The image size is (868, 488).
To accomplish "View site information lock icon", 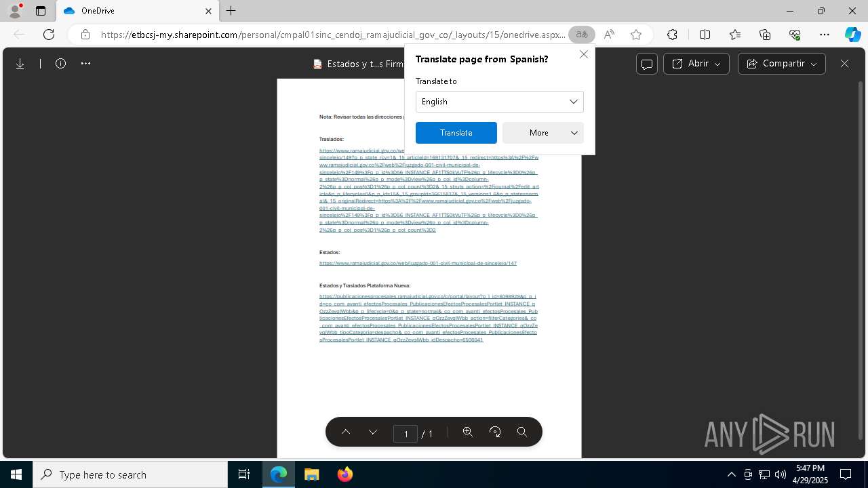I will (85, 35).
